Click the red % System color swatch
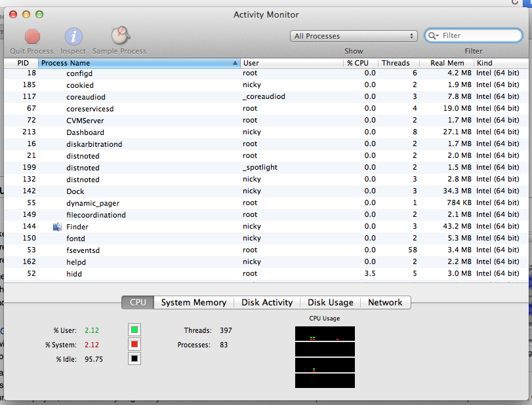This screenshot has width=532, height=405. pos(134,344)
